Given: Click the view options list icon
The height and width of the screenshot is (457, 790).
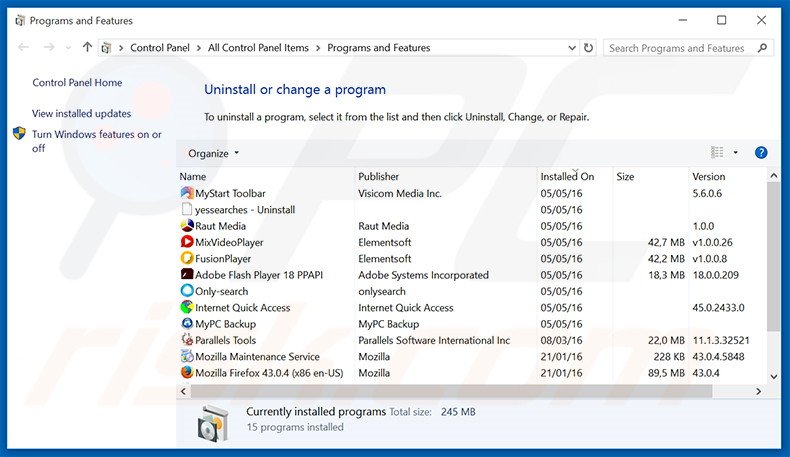Looking at the screenshot, I should [717, 152].
